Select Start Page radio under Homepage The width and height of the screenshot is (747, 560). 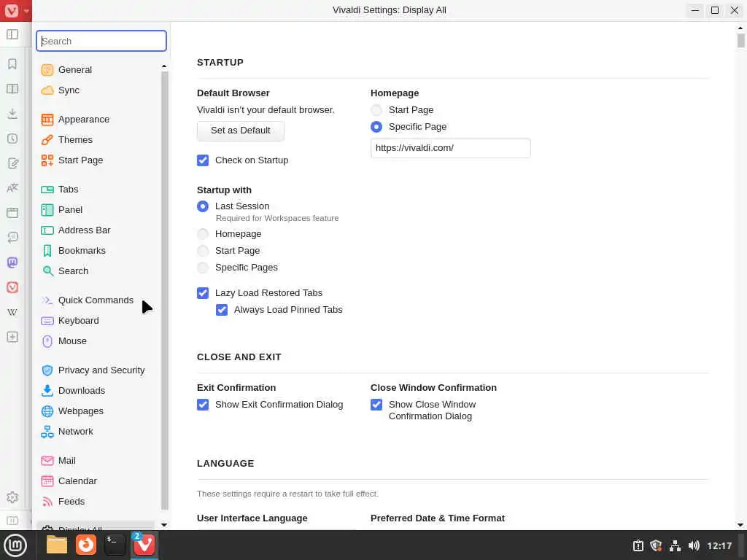pyautogui.click(x=376, y=110)
